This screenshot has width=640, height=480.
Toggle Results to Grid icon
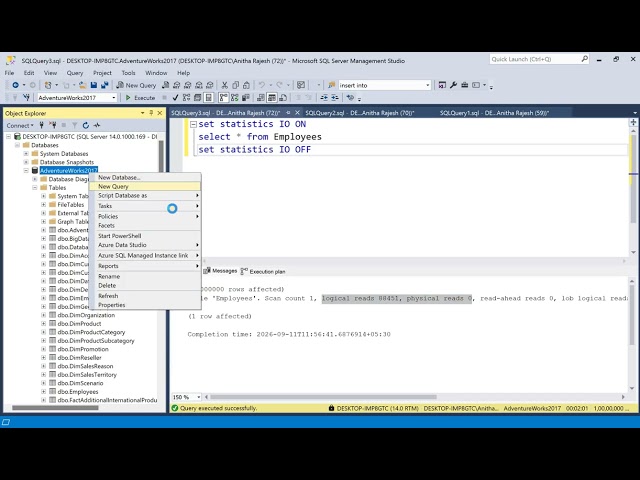pyautogui.click(x=272, y=98)
